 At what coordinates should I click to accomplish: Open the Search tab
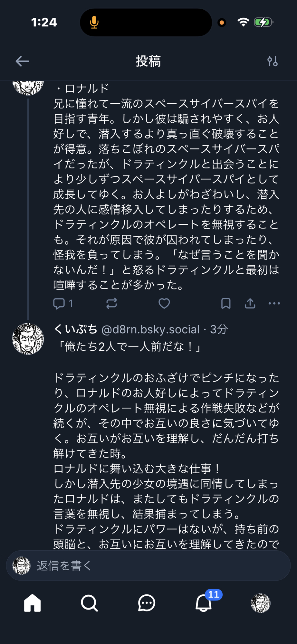point(89,603)
